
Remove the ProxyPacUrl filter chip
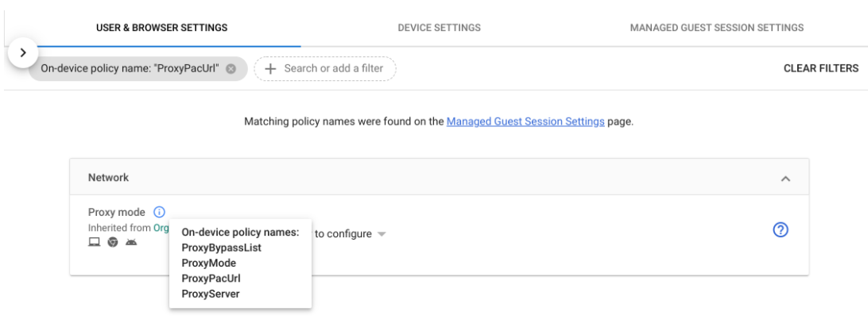(231, 68)
